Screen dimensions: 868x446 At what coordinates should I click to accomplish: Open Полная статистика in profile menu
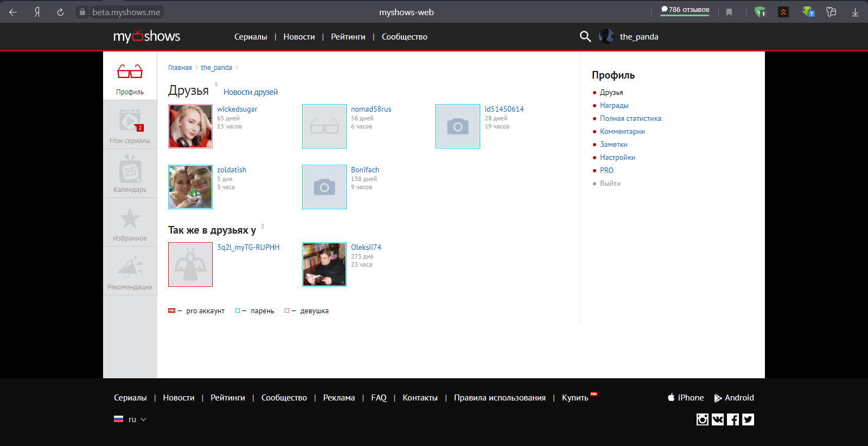click(630, 119)
